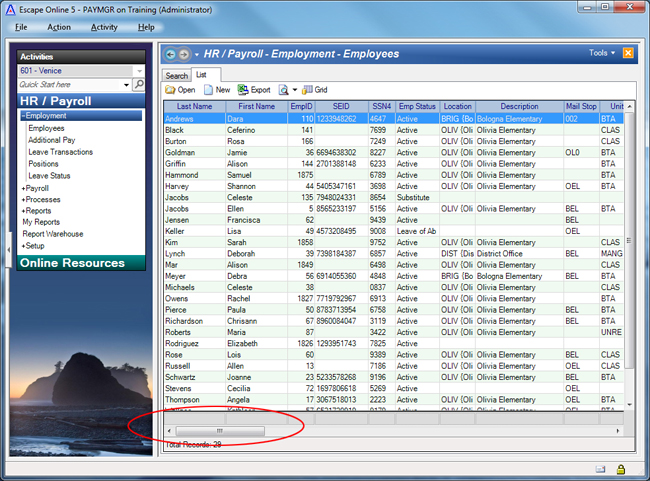Click the padlock icon in the status bar
This screenshot has width=650, height=481.
pyautogui.click(x=621, y=469)
